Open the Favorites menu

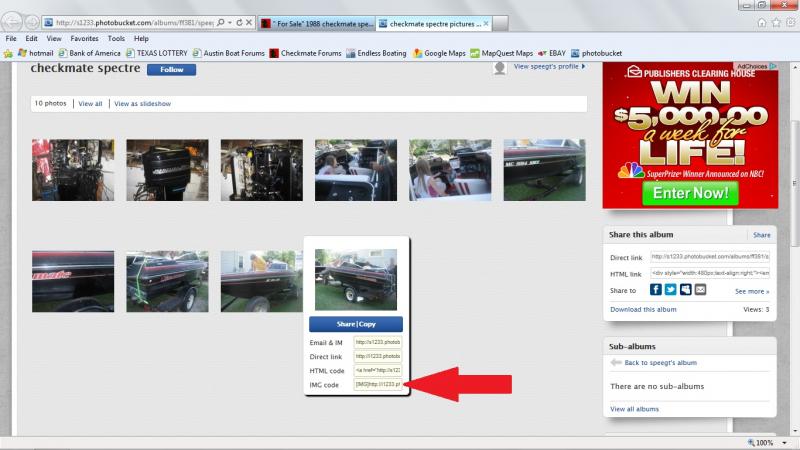click(84, 38)
